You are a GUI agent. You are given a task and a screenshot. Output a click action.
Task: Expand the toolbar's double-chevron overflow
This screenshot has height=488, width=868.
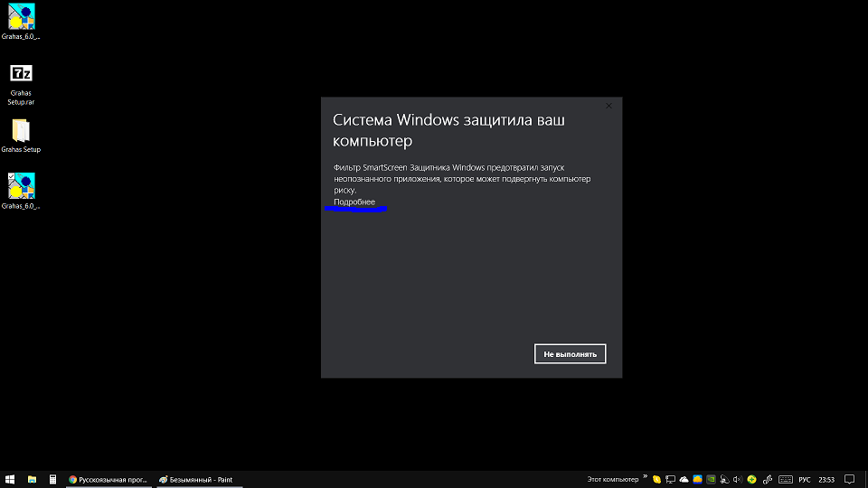point(645,476)
